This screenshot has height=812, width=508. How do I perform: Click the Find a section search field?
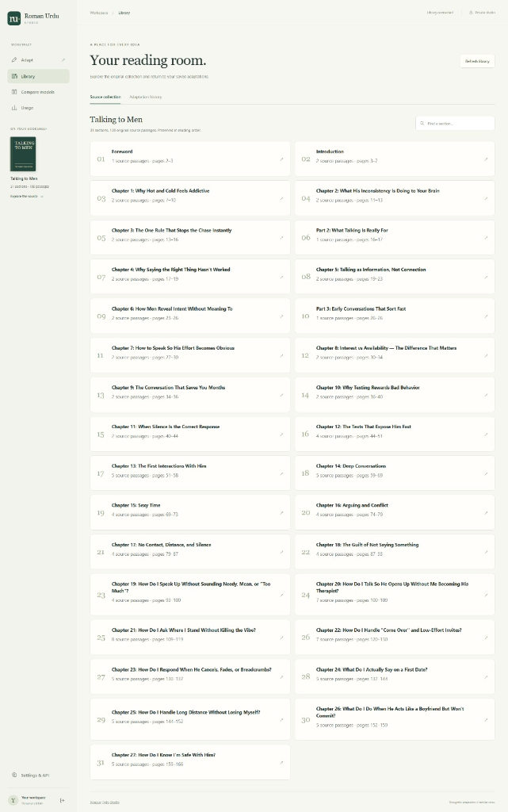click(x=455, y=123)
